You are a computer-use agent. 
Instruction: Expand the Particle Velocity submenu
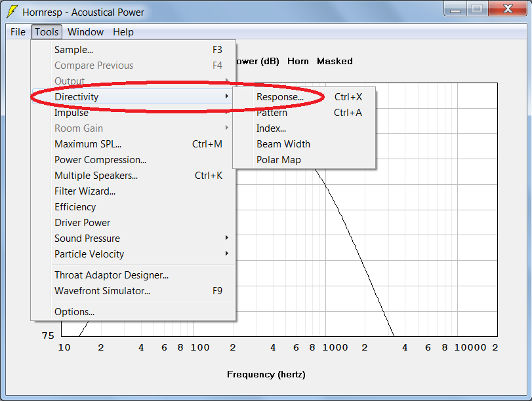[x=134, y=254]
